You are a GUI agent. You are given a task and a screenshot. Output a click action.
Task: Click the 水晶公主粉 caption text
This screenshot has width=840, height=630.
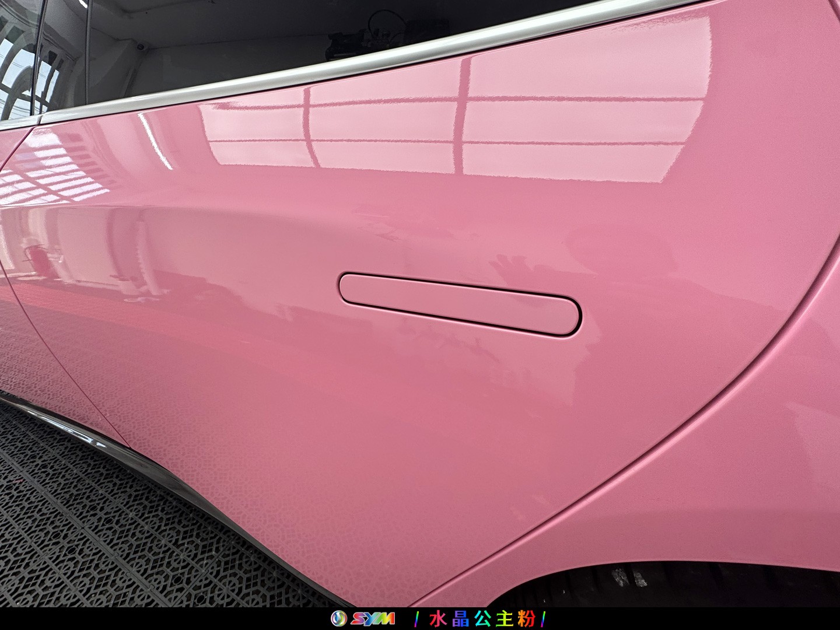pyautogui.click(x=481, y=618)
